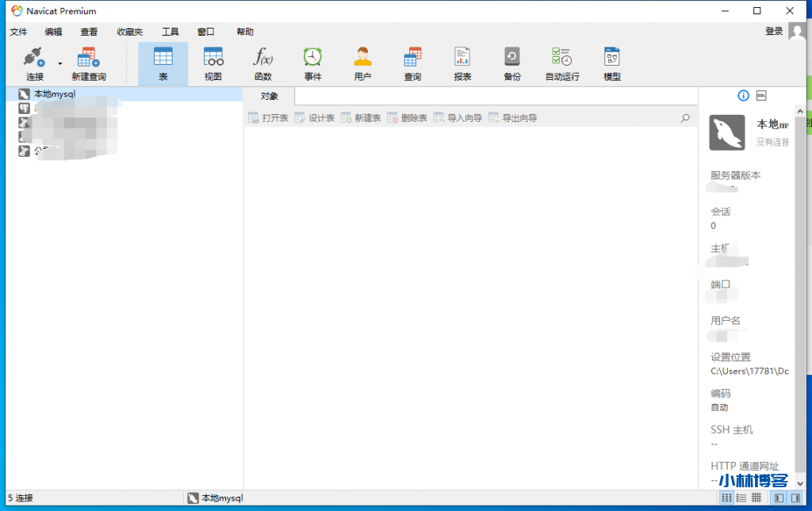Click the search magnifier in object toolbar
This screenshot has height=511, width=812.
pyautogui.click(x=685, y=118)
